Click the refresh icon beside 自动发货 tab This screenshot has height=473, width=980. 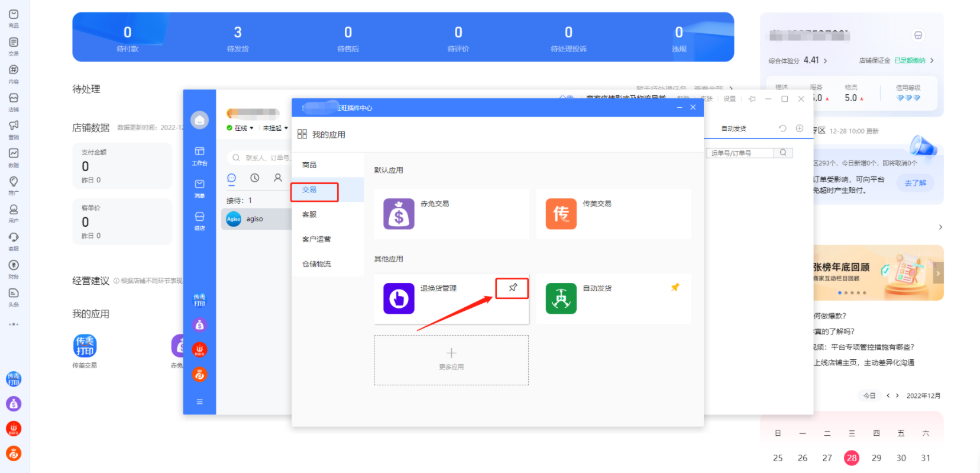(x=782, y=128)
